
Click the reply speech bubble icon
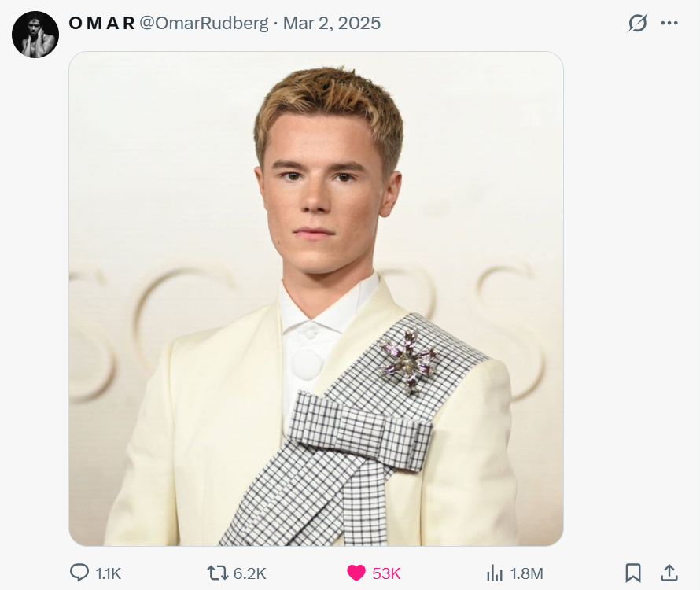coord(79,573)
